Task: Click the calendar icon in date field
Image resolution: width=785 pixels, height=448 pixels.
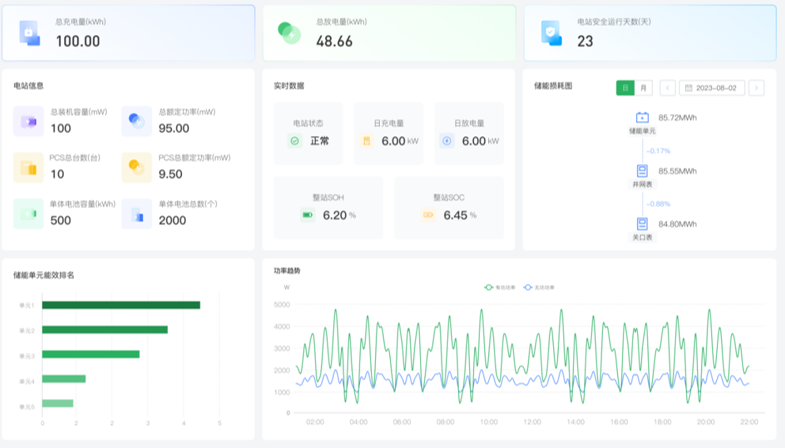Action: tap(688, 88)
